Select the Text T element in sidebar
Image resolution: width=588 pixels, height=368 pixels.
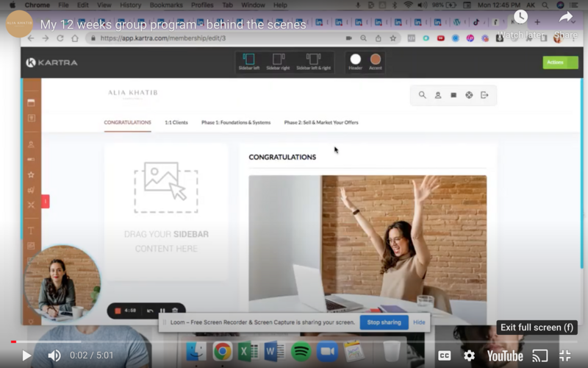click(x=31, y=231)
